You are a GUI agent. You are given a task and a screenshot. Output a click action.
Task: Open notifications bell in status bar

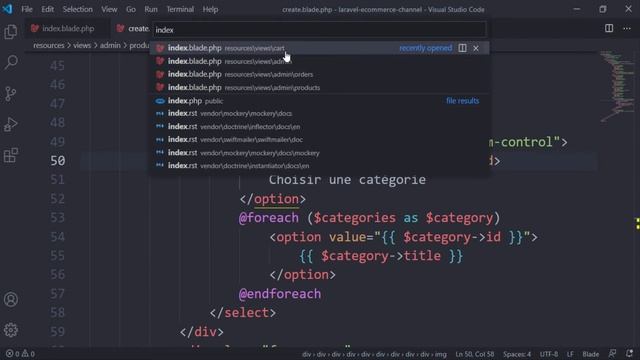point(629,353)
